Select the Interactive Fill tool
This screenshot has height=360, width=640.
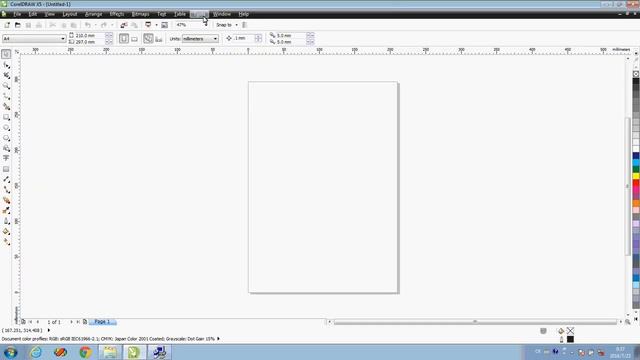tap(6, 242)
